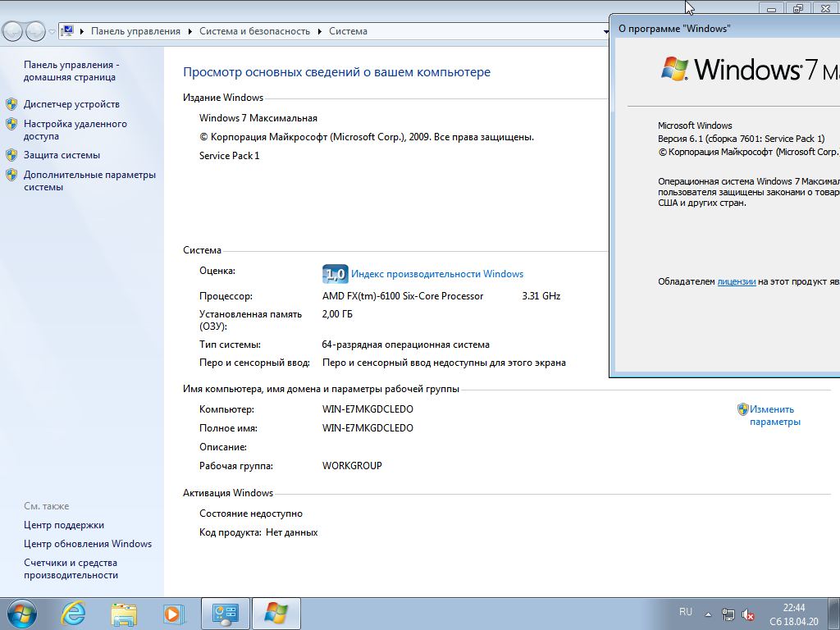Open the Windows Start menu orb

click(21, 614)
